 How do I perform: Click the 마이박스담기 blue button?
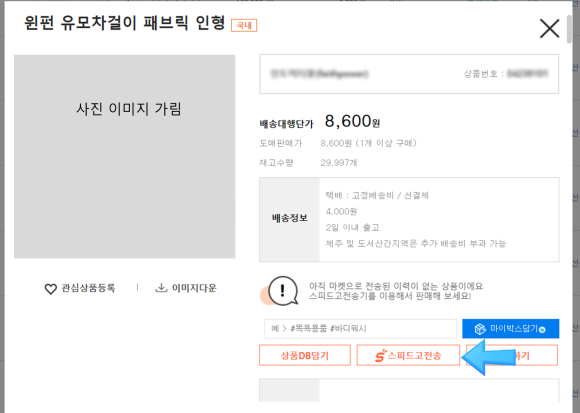coord(510,328)
